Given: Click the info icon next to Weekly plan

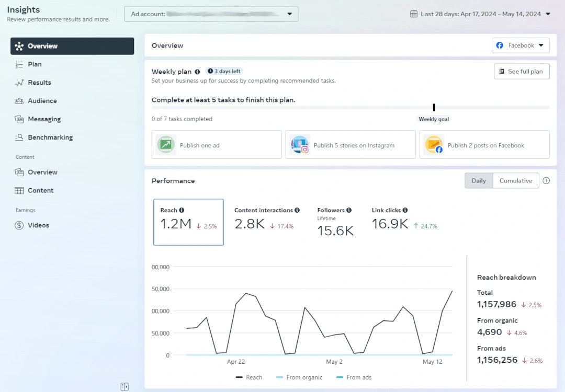Looking at the screenshot, I should [x=197, y=72].
